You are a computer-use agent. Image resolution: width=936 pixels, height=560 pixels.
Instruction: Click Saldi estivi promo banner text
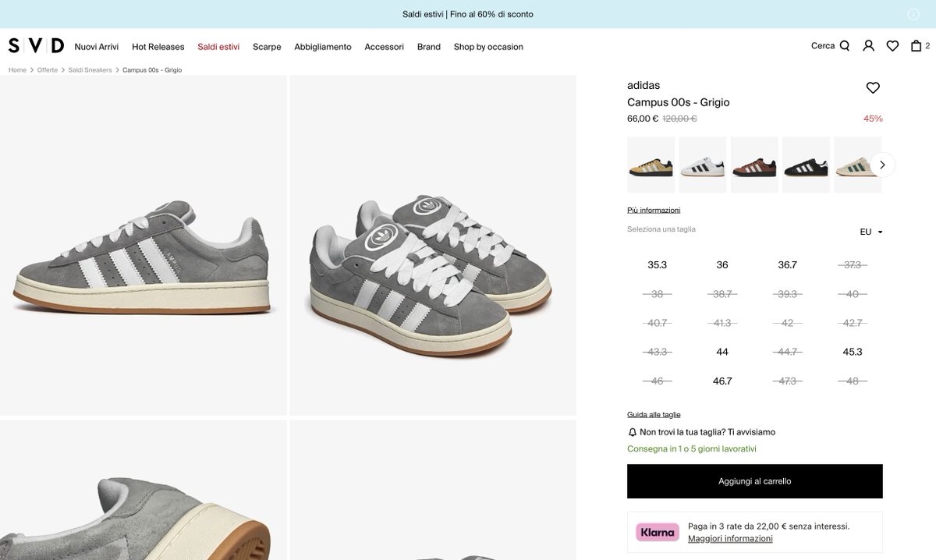coord(468,14)
